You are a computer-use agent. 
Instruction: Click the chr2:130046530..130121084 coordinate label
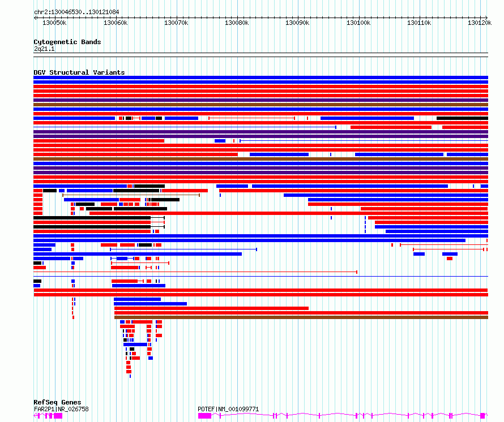[76, 12]
